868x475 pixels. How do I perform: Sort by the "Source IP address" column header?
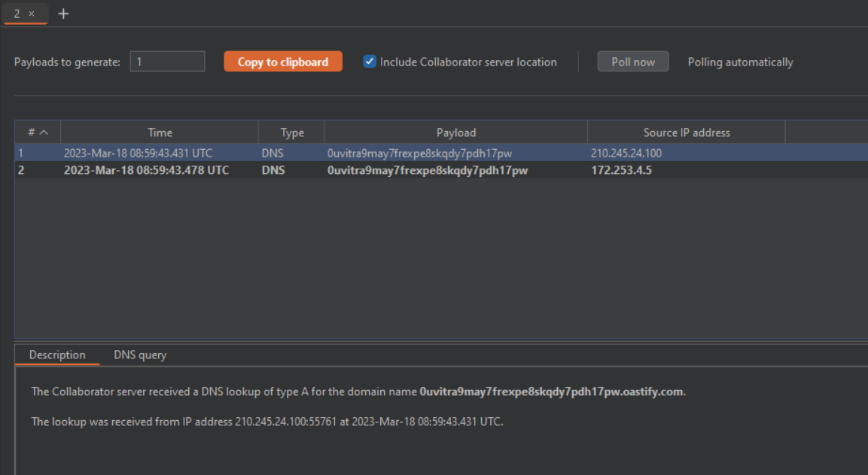click(x=686, y=132)
